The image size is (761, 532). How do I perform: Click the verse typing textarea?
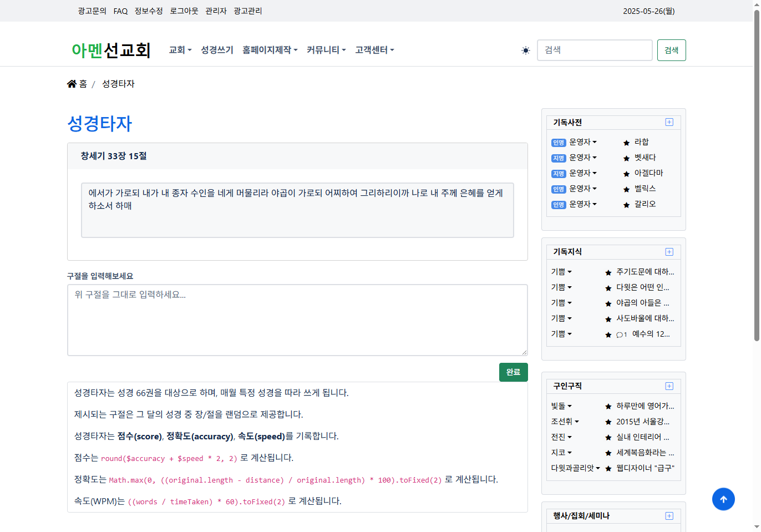pyautogui.click(x=297, y=320)
